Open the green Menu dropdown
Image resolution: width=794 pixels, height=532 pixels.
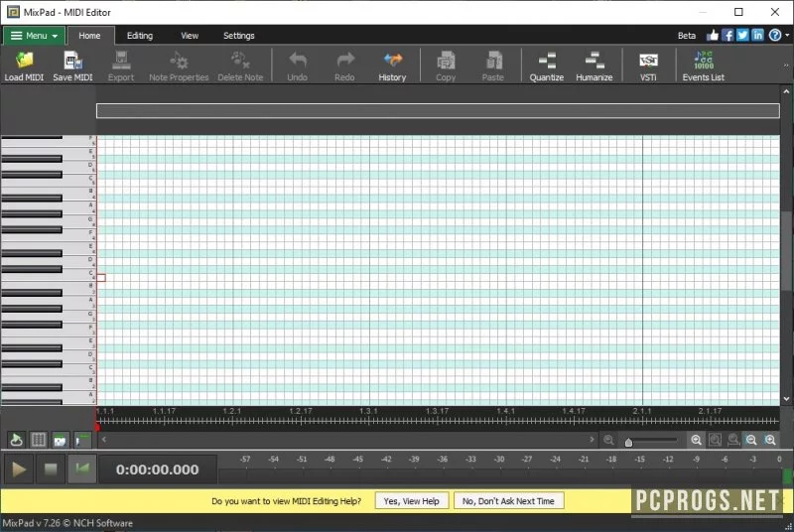click(x=34, y=36)
